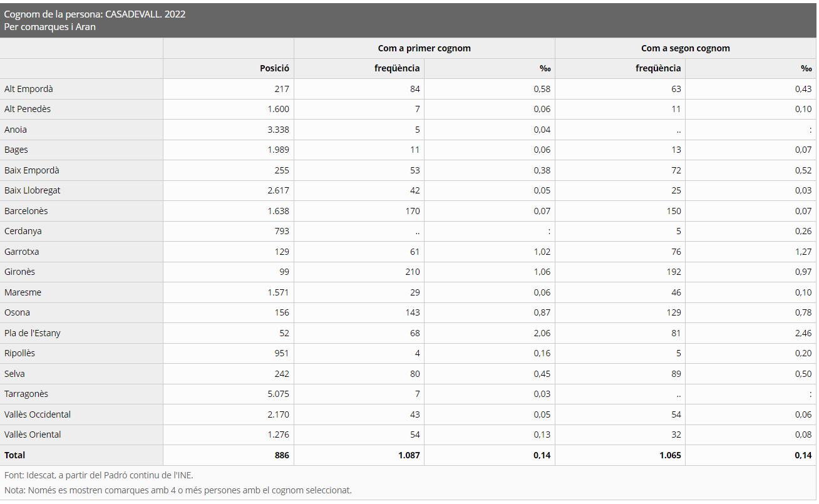Select the Alt Empordà row label

tap(29, 89)
